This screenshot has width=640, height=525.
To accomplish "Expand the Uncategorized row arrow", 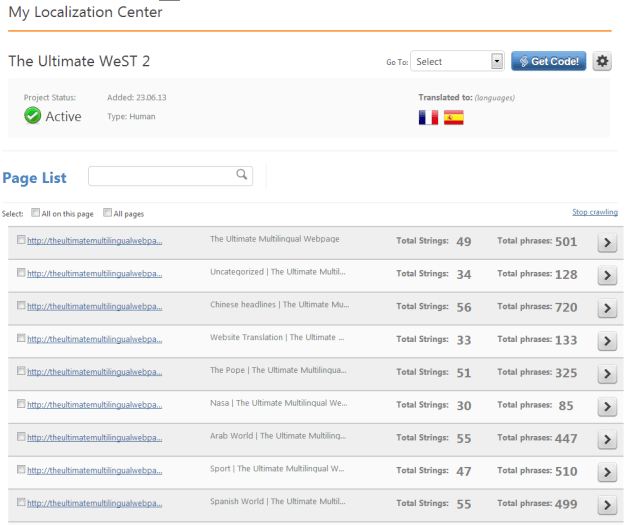I will pos(606,275).
